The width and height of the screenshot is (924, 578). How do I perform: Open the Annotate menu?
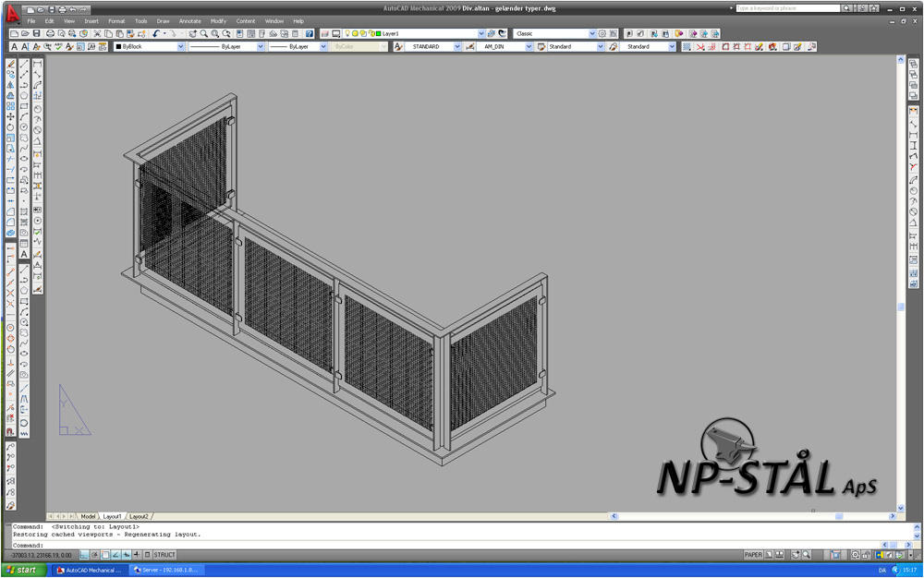point(189,21)
